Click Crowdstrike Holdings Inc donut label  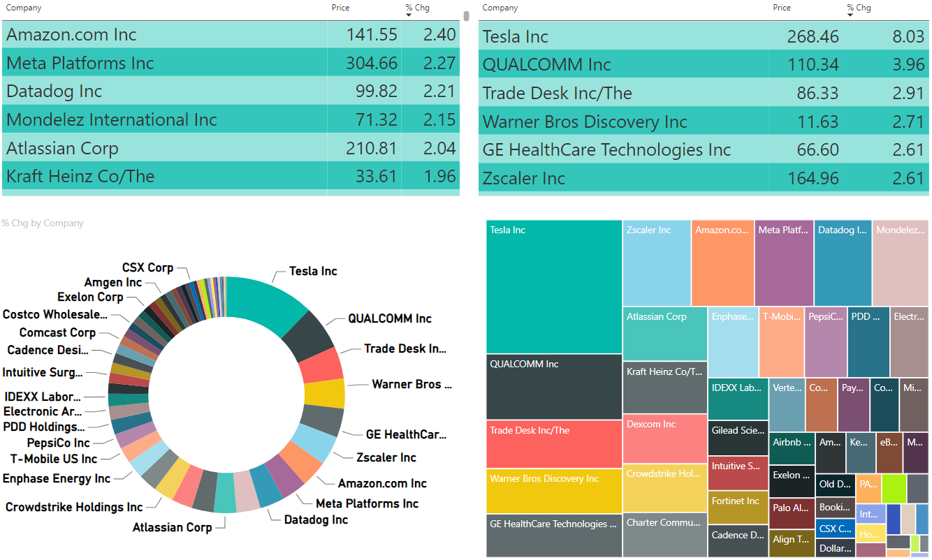(74, 507)
